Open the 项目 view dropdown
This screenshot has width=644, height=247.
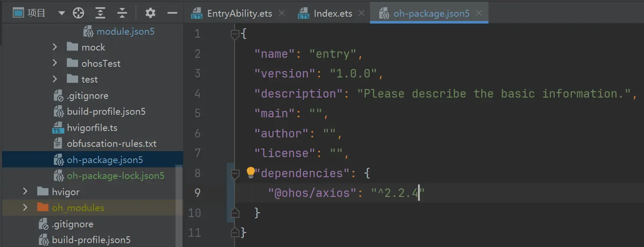pyautogui.click(x=61, y=13)
